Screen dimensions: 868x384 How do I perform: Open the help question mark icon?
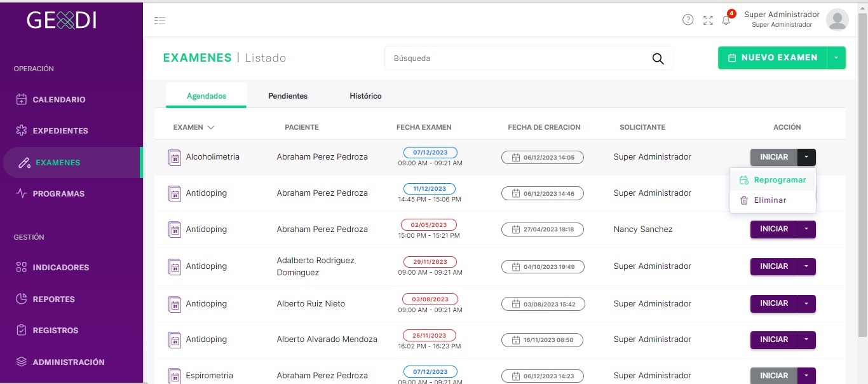(x=688, y=20)
